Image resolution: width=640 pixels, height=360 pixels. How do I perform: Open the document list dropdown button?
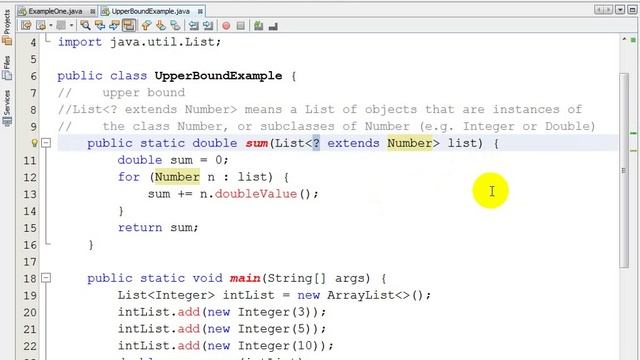pyautogui.click(x=620, y=10)
